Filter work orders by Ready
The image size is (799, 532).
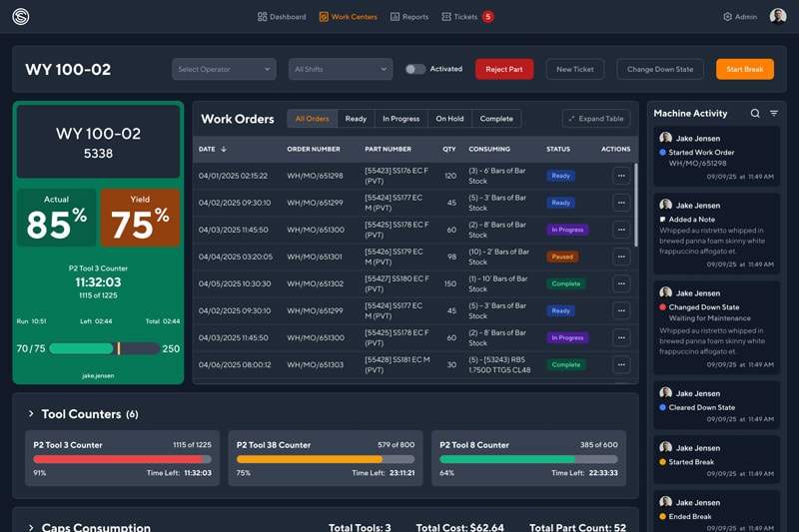(356, 119)
